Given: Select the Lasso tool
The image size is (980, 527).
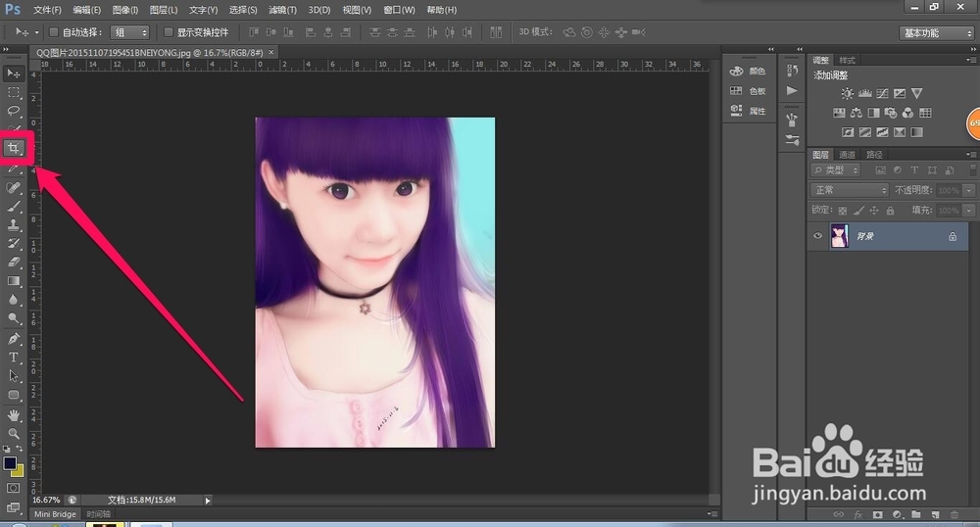Looking at the screenshot, I should (13, 111).
